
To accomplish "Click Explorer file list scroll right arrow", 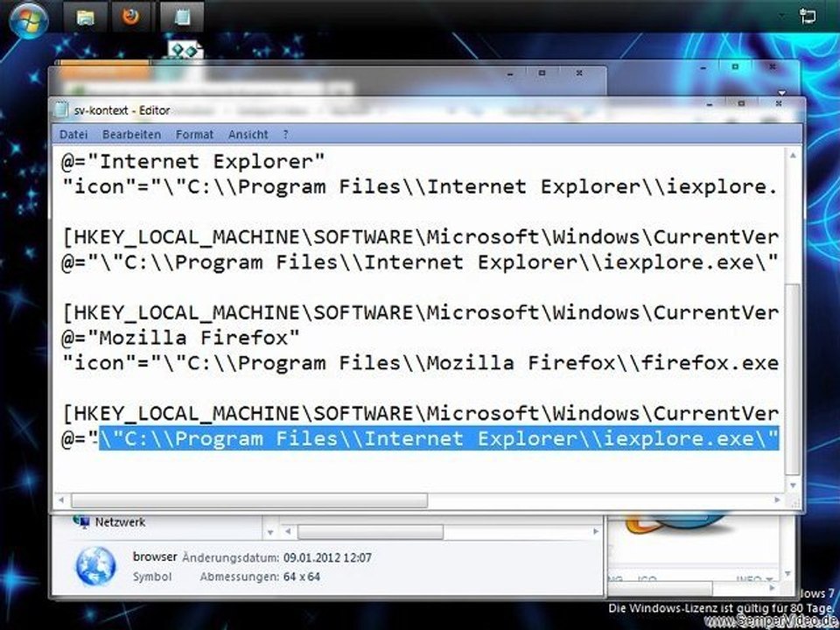I will coord(595,531).
